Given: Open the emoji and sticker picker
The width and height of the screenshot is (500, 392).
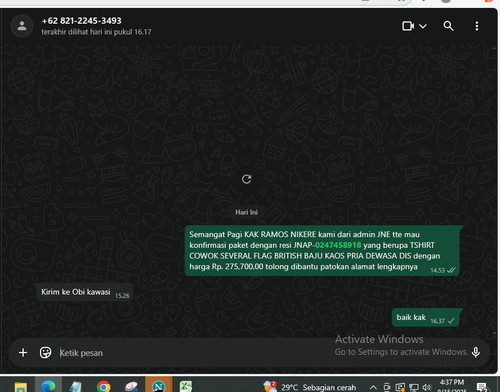Looking at the screenshot, I should tap(45, 353).
